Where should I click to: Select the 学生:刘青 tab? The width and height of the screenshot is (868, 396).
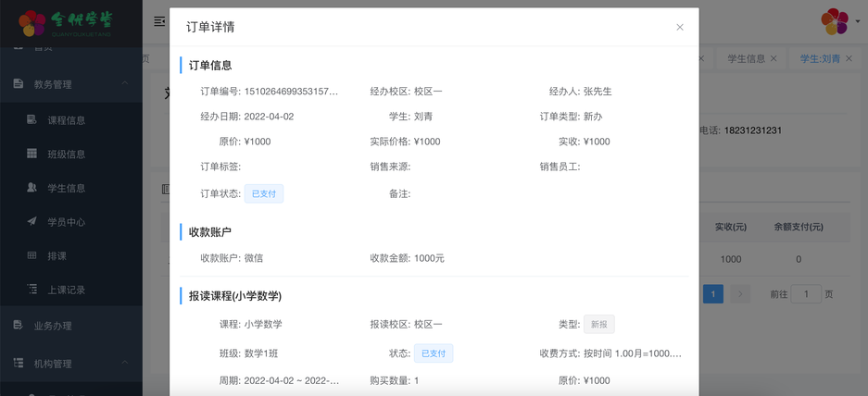pos(820,58)
